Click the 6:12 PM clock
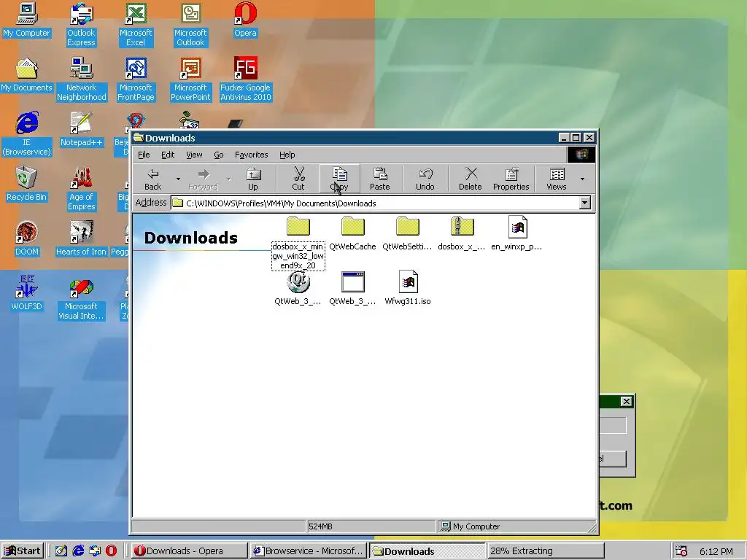This screenshot has height=560, width=747. (x=716, y=551)
